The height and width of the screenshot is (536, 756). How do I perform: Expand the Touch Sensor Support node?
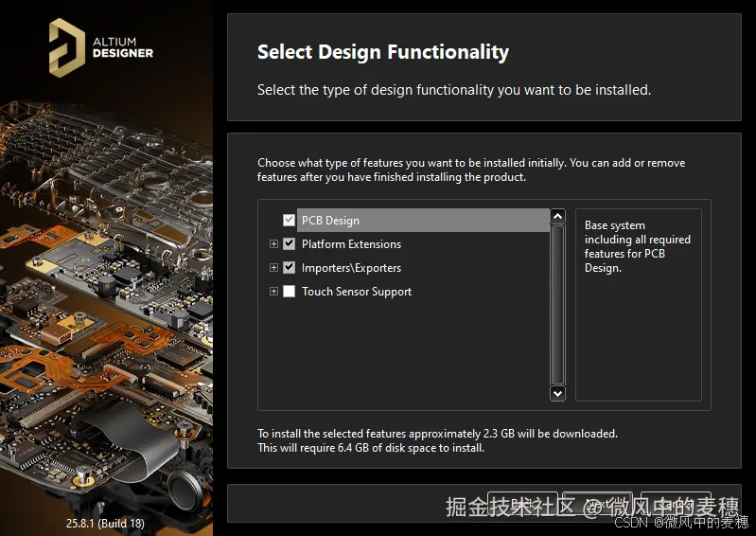(x=273, y=292)
